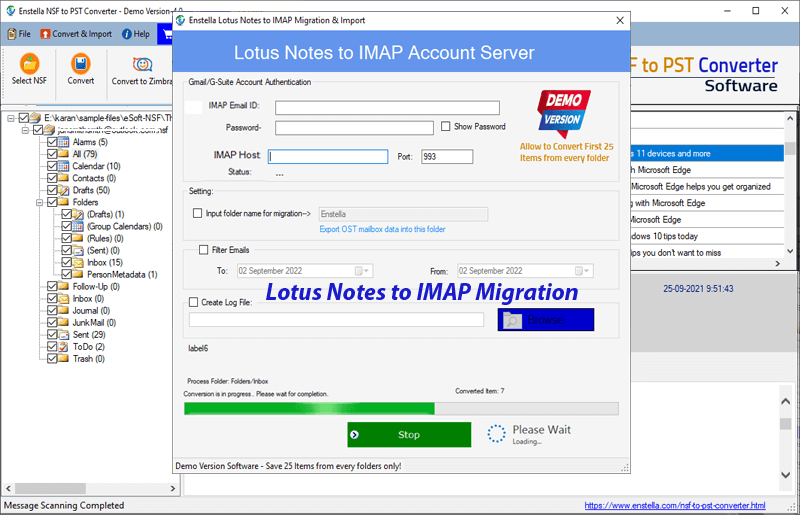Open the enstella.com nsf-to-pst-converter link
800x515 pixels.
tap(675, 505)
